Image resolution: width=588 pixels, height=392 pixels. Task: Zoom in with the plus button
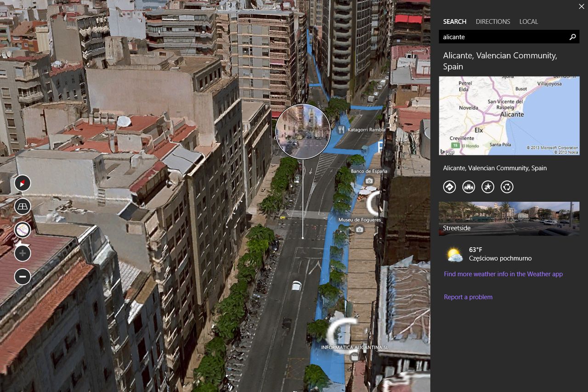point(22,253)
